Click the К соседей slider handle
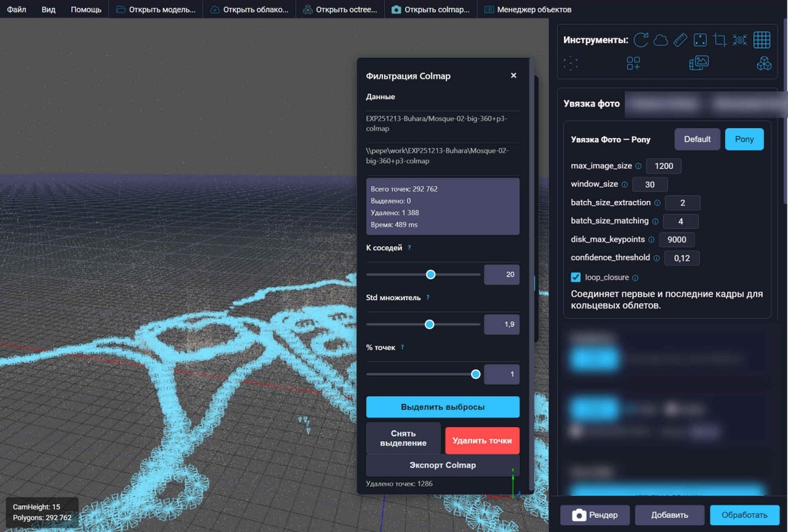The width and height of the screenshot is (788, 532). tap(431, 275)
